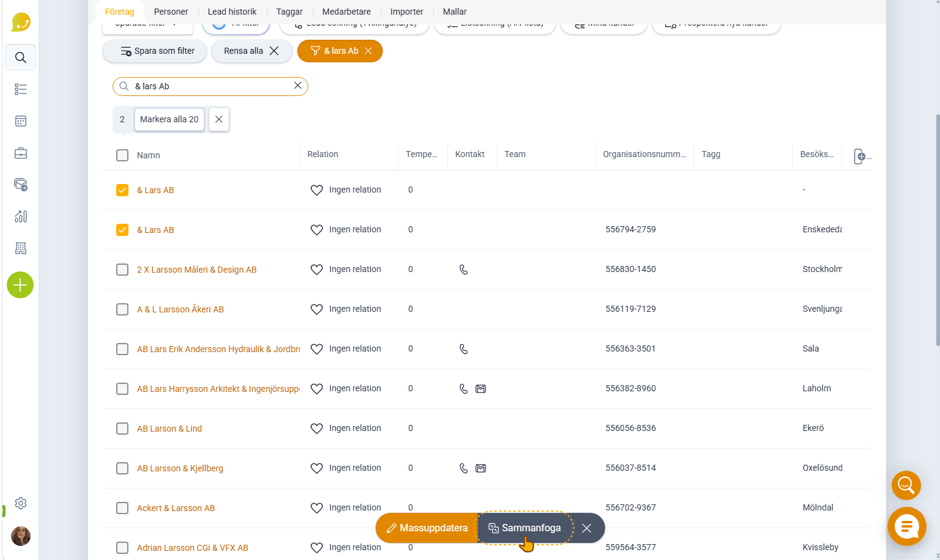The width and height of the screenshot is (940, 560).
Task: Open the user profile avatar
Action: 21,536
